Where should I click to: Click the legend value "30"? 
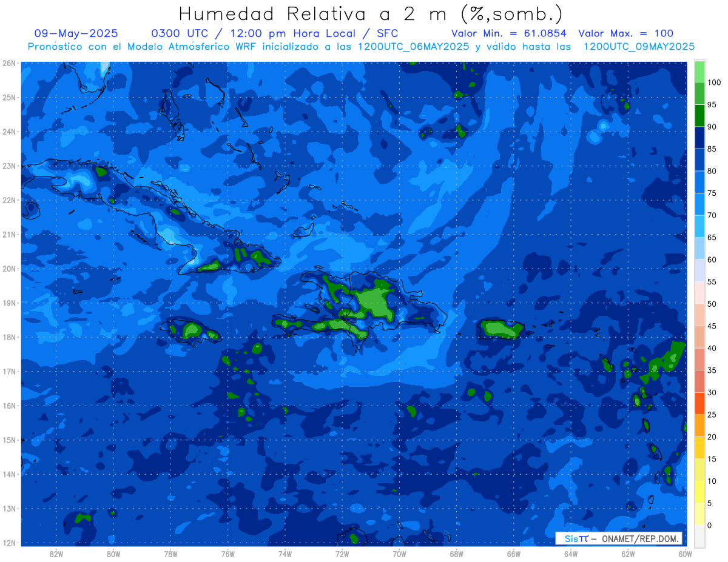pos(712,392)
